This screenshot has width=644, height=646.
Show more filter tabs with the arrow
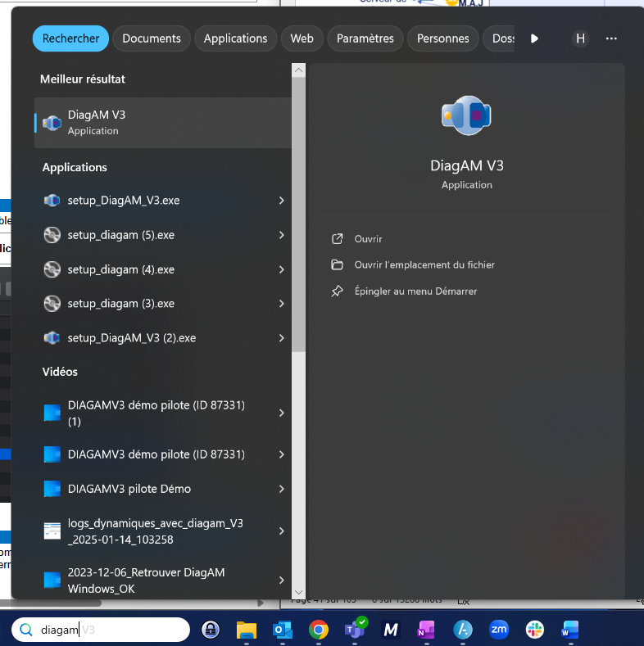tap(534, 38)
